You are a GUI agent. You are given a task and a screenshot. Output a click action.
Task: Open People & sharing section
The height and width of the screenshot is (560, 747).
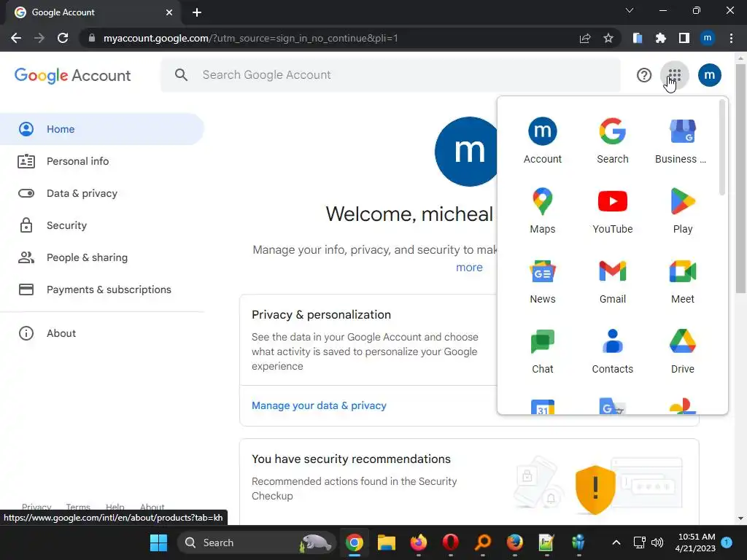[102, 257]
